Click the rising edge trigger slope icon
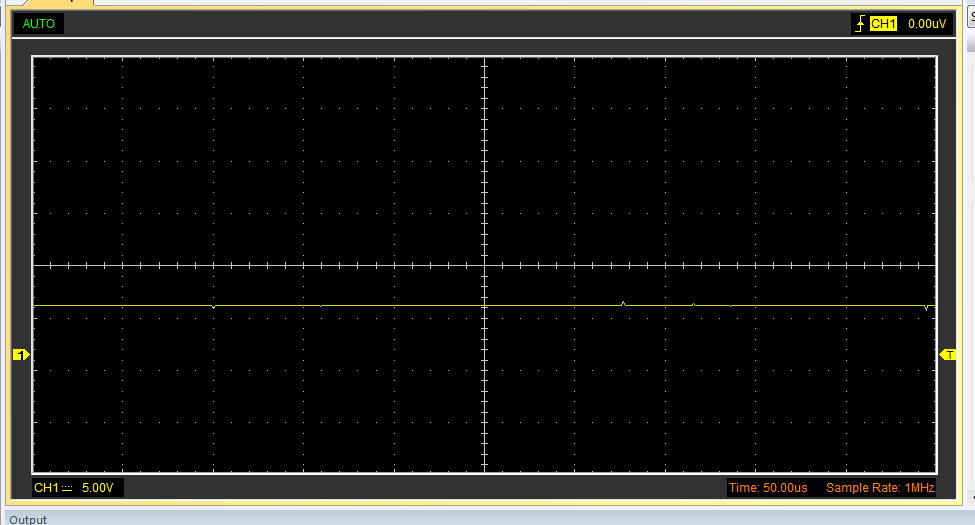Viewport: 975px width, 525px height. [x=860, y=24]
